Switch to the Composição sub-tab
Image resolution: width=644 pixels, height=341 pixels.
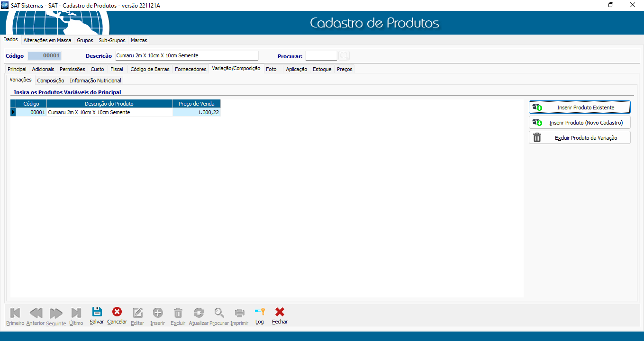(51, 81)
